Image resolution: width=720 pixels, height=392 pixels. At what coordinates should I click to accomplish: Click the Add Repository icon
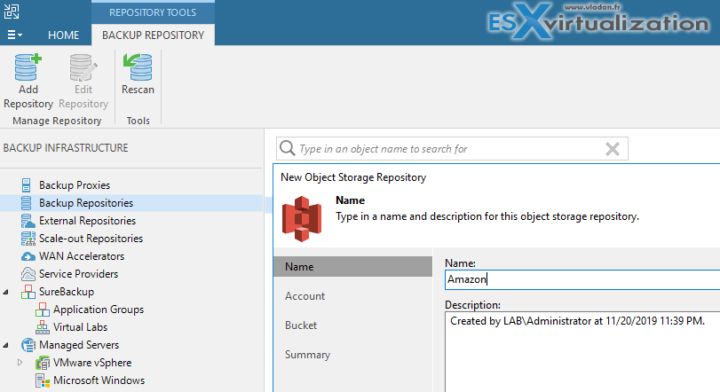[x=28, y=67]
